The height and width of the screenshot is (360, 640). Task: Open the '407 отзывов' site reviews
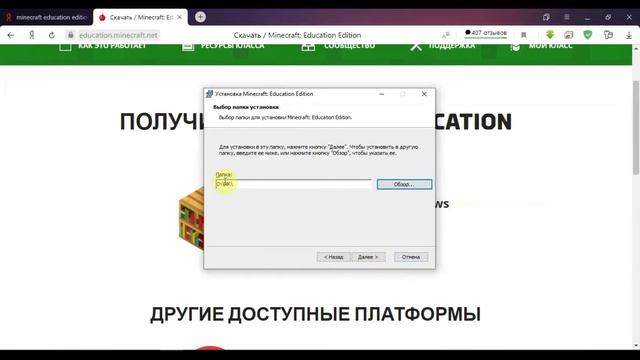pos(486,33)
